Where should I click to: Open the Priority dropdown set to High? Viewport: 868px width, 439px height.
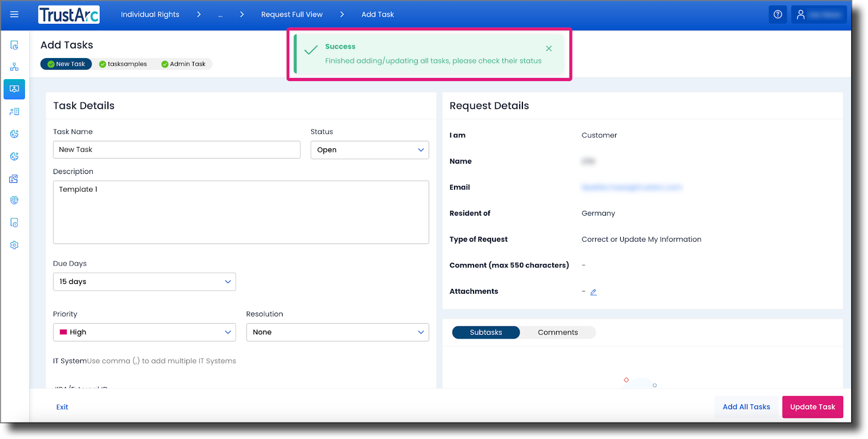(x=144, y=332)
